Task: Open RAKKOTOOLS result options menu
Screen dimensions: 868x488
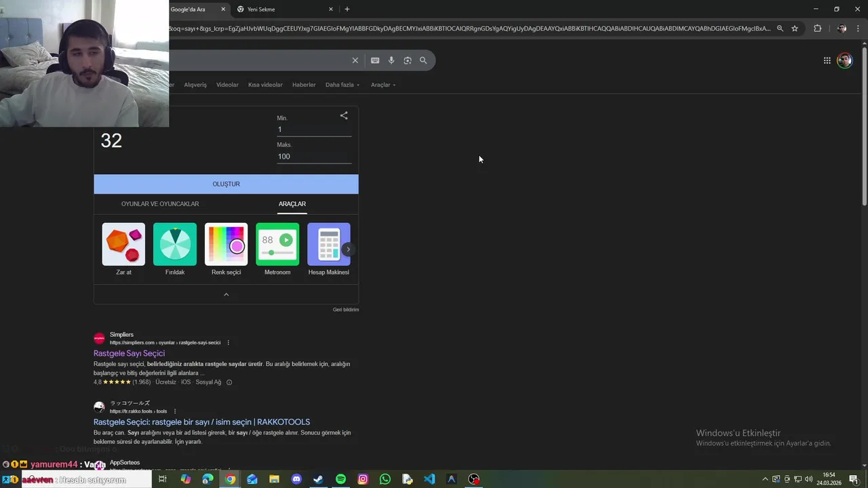Action: (175, 411)
